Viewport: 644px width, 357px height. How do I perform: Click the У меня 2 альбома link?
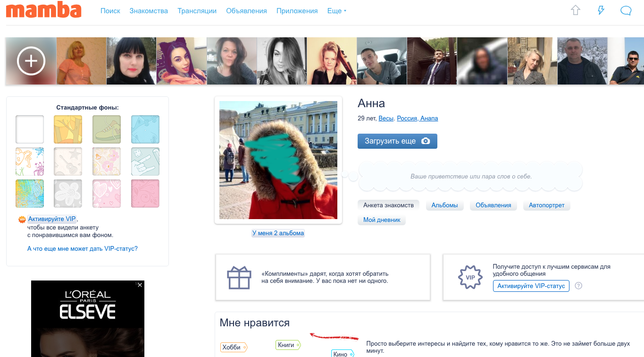tap(278, 233)
